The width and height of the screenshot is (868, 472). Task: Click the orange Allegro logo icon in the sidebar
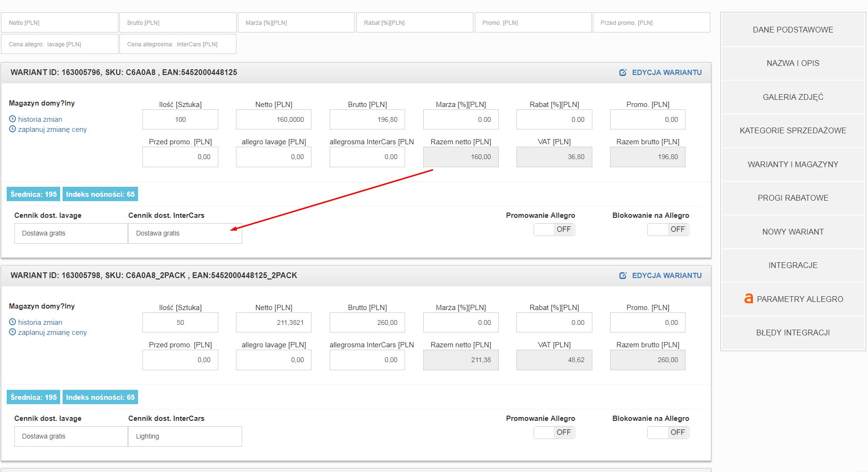click(749, 299)
